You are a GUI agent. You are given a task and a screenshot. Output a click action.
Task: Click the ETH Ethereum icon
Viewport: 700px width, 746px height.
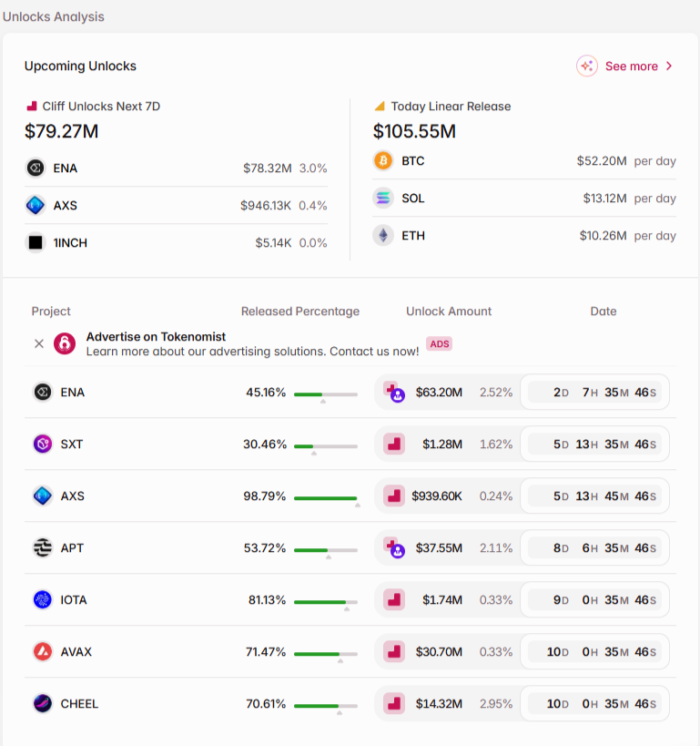point(383,236)
